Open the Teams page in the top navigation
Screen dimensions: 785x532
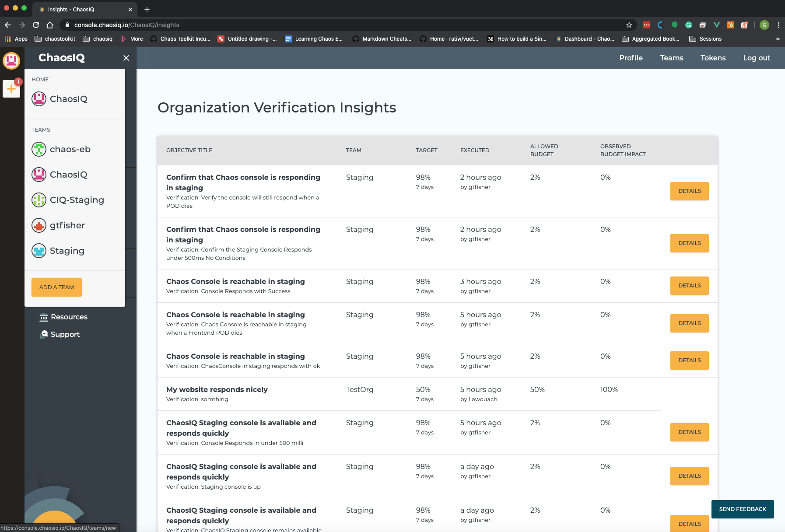(x=672, y=58)
